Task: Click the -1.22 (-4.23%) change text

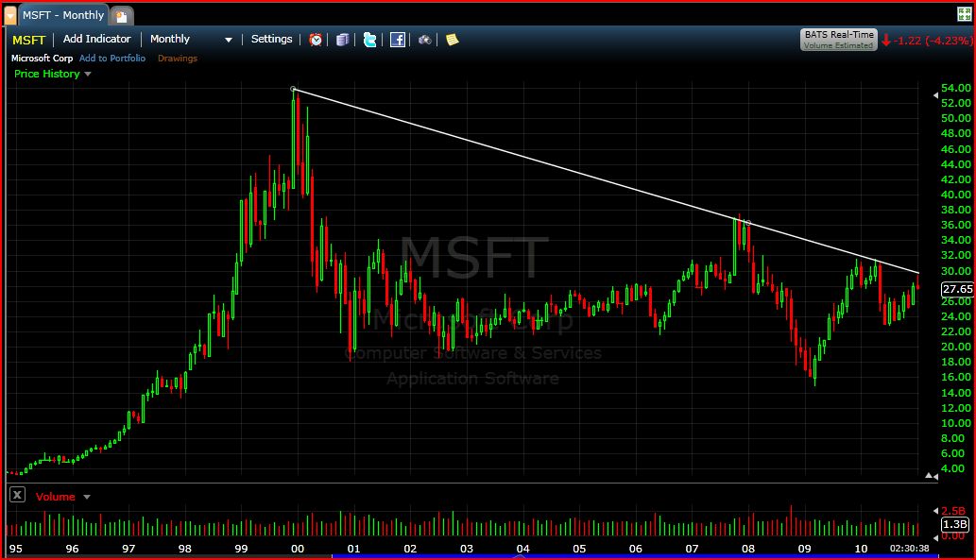Action: [933, 41]
